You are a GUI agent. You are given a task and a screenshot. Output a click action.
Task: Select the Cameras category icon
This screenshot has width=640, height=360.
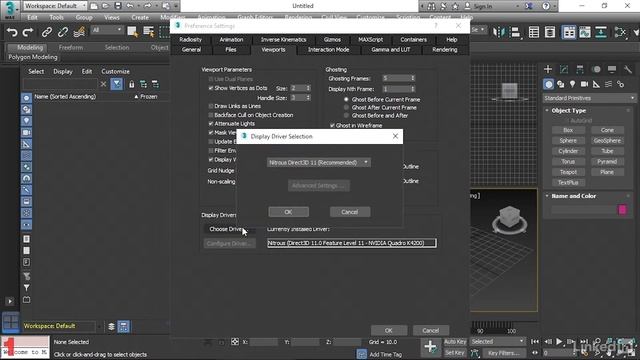[584, 84]
